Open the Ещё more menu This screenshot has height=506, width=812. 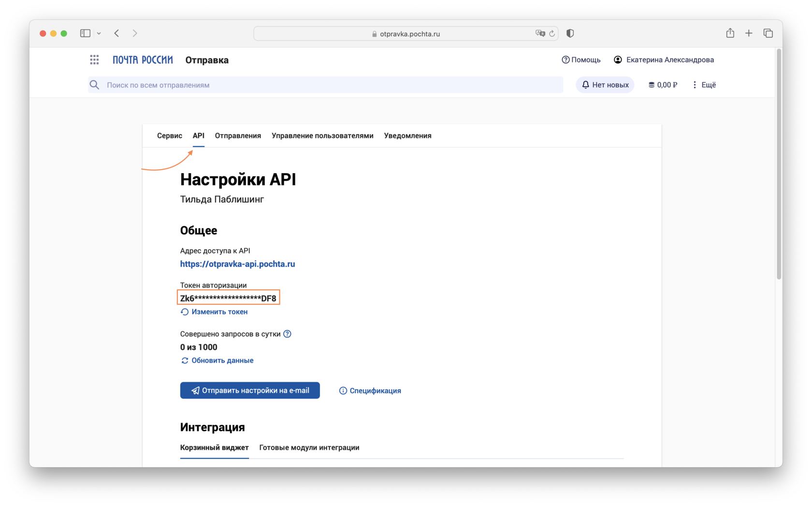[x=704, y=85]
